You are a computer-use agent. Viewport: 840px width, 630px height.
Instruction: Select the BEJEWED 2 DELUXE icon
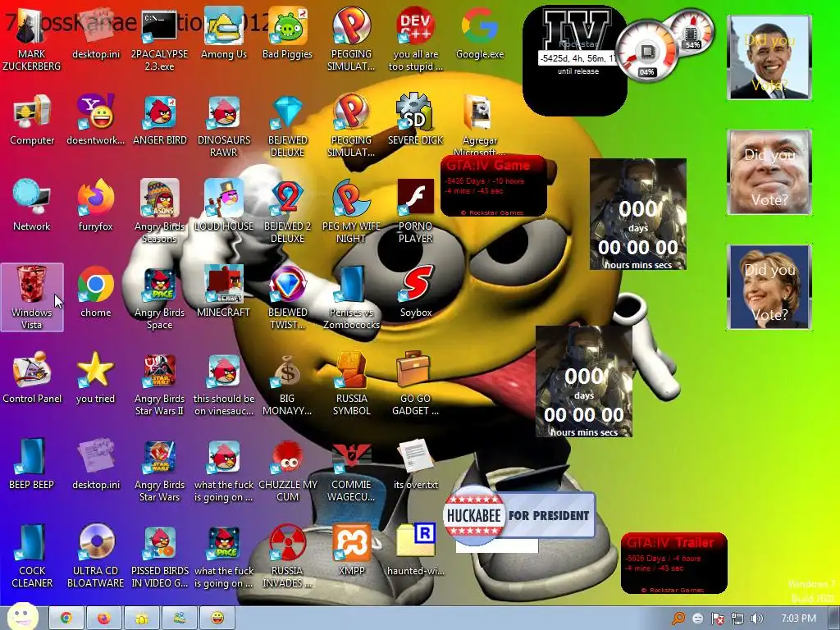tap(288, 212)
